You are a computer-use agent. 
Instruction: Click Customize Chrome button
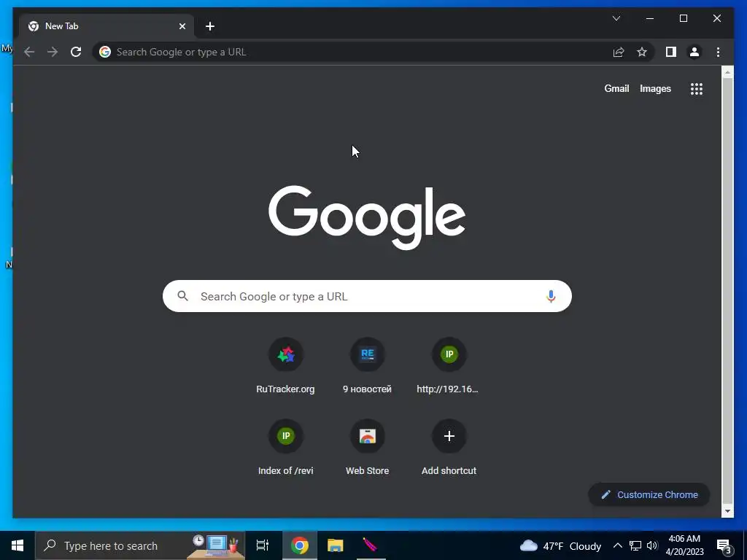click(649, 495)
